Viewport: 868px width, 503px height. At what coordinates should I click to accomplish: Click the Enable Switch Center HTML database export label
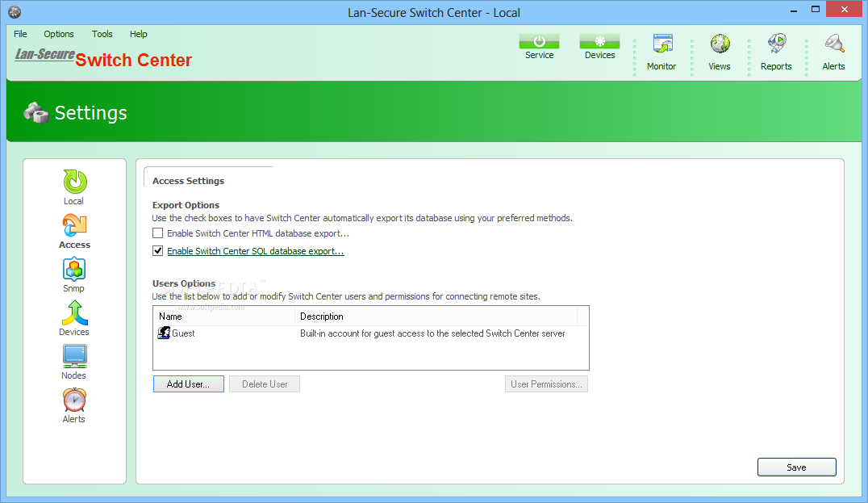click(258, 233)
